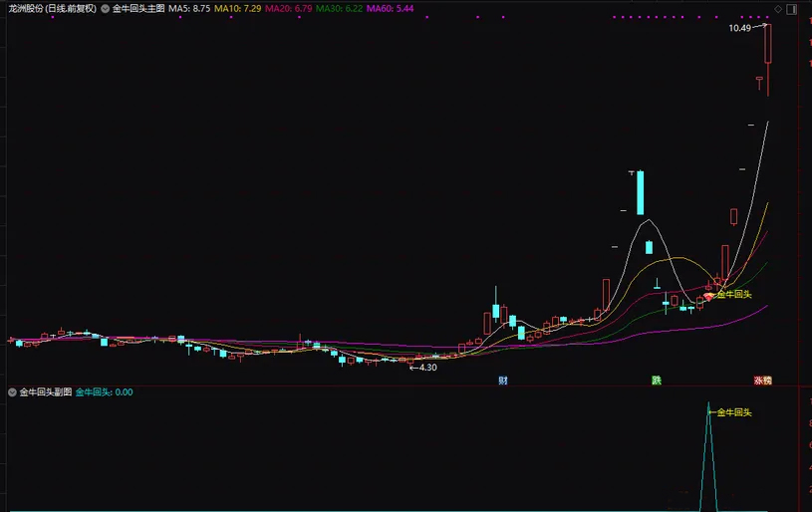Click the blue 财 event marker
The image size is (812, 512).
click(503, 381)
